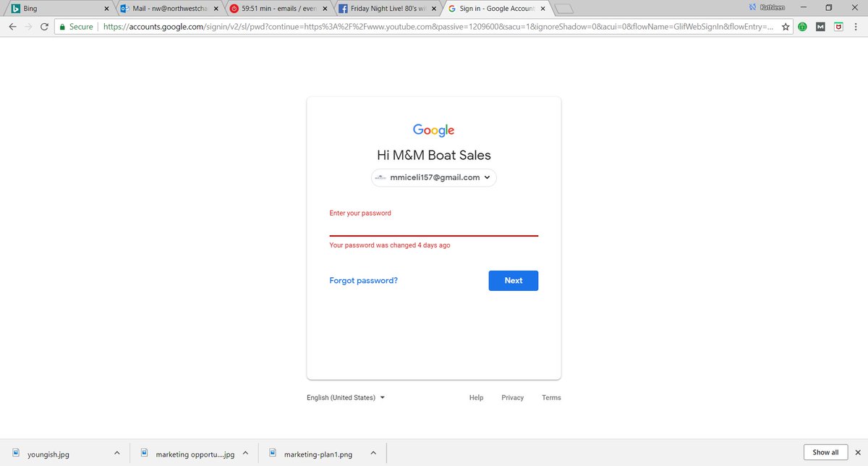Image resolution: width=868 pixels, height=466 pixels.
Task: Click the password changed 4 days ago message
Action: (390, 245)
